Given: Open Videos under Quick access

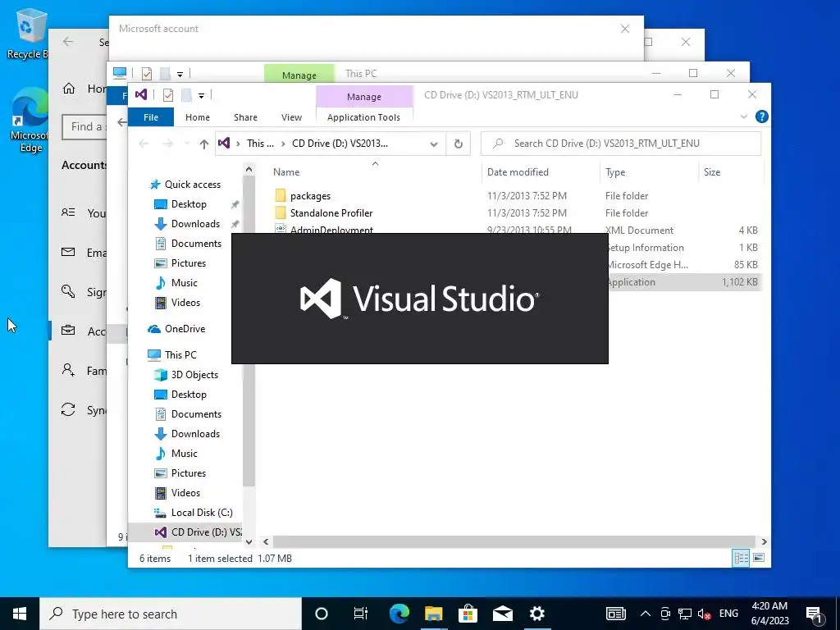Looking at the screenshot, I should (185, 303).
